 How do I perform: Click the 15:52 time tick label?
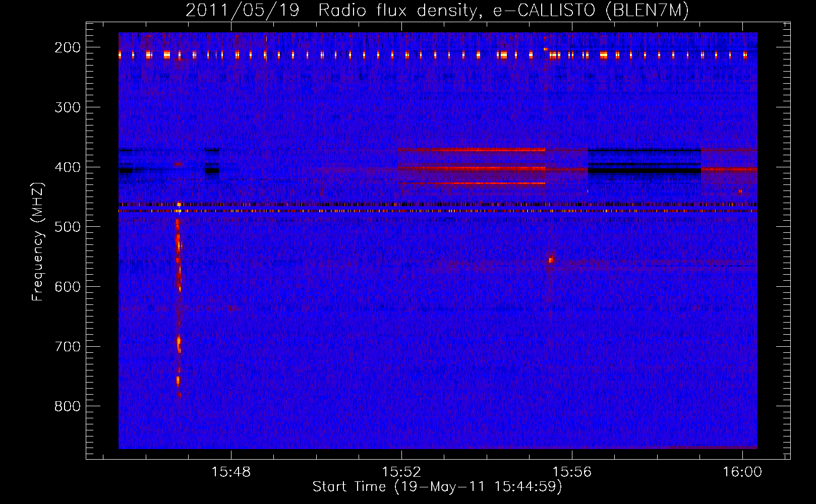pos(401,472)
